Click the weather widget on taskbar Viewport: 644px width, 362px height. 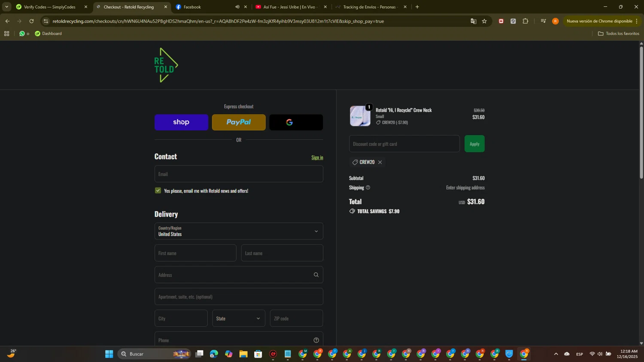(x=12, y=354)
